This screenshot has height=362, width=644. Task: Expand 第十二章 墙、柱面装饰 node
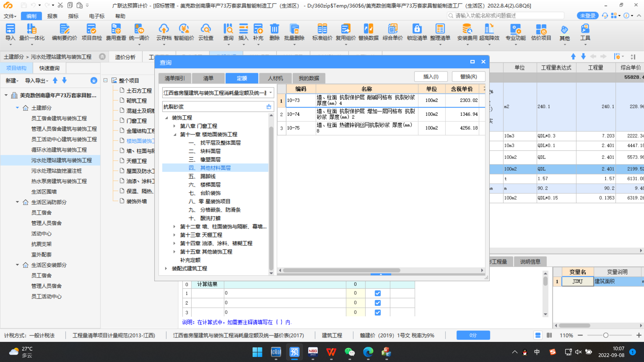click(x=174, y=227)
